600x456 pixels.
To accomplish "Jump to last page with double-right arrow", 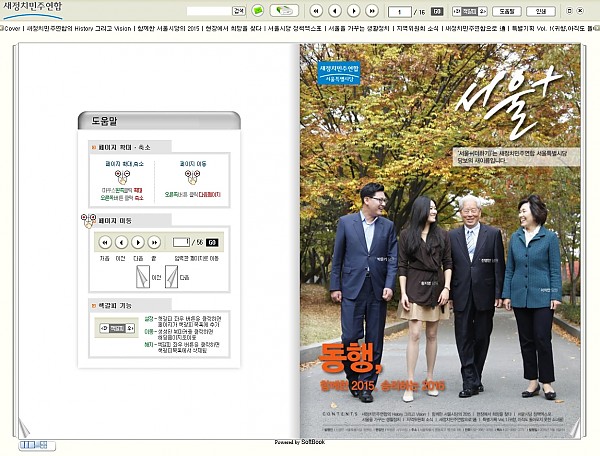I will click(372, 11).
